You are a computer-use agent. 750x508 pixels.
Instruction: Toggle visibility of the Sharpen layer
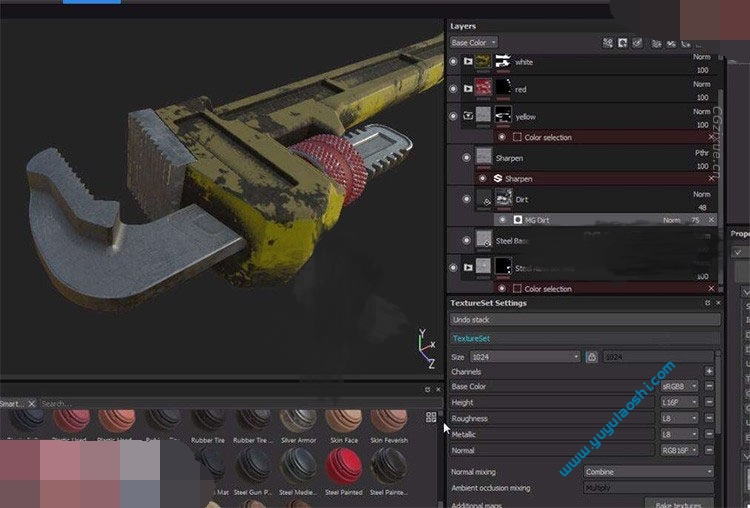pyautogui.click(x=466, y=157)
